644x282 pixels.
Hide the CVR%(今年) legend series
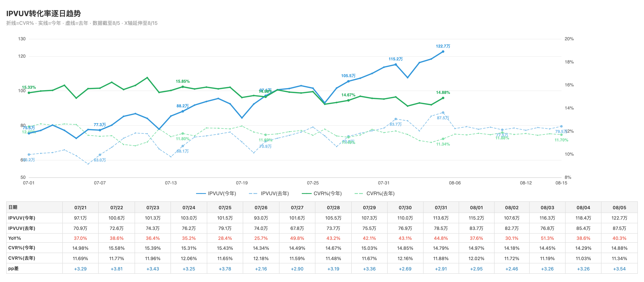tap(322, 193)
